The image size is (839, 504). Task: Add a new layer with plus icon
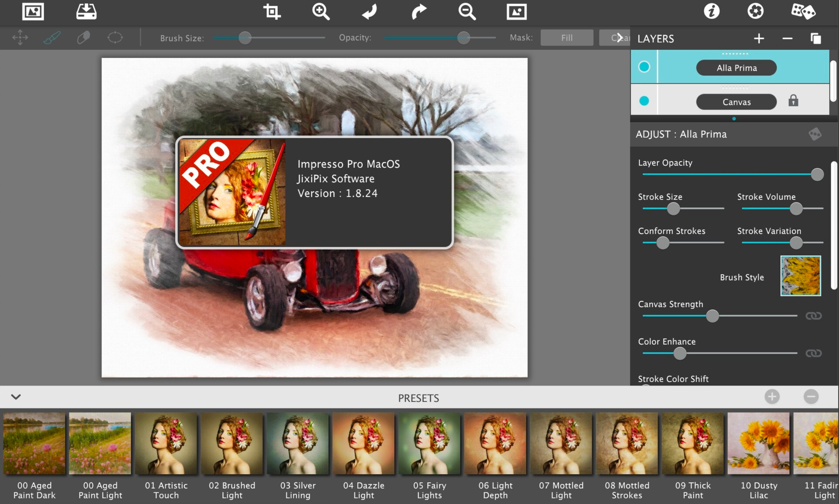[759, 39]
